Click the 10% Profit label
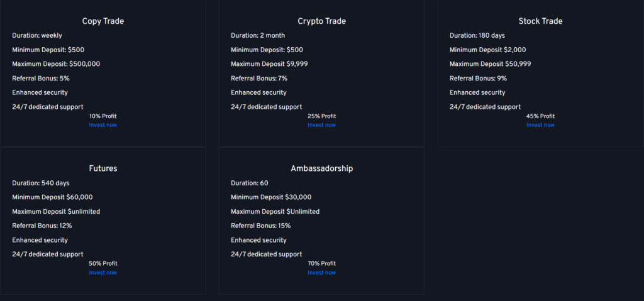644x301 pixels. (x=103, y=116)
